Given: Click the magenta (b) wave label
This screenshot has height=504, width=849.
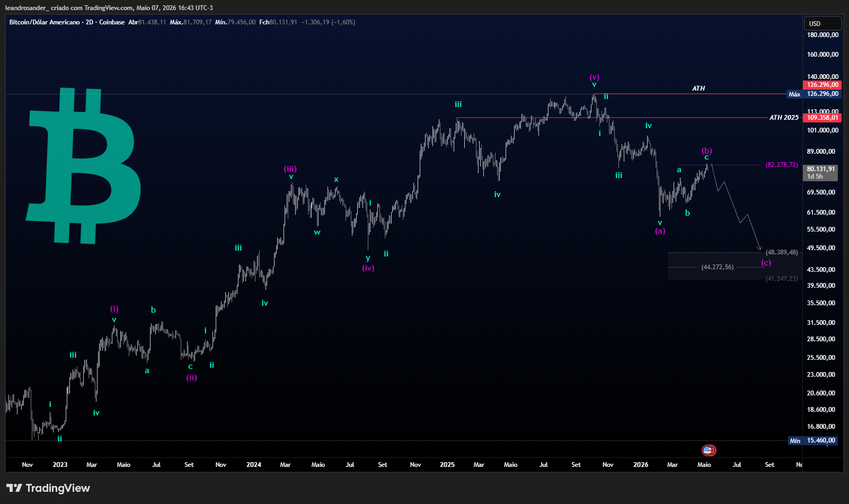Looking at the screenshot, I should [x=707, y=151].
